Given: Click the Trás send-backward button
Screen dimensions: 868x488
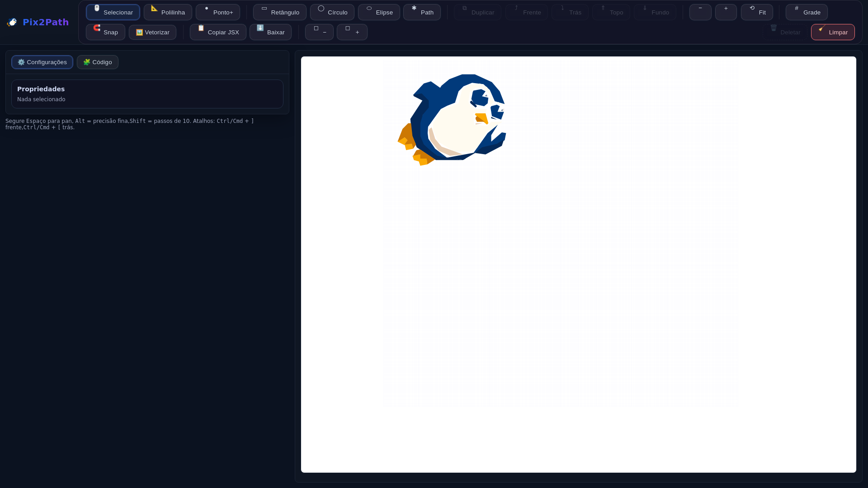Looking at the screenshot, I should pos(570,12).
